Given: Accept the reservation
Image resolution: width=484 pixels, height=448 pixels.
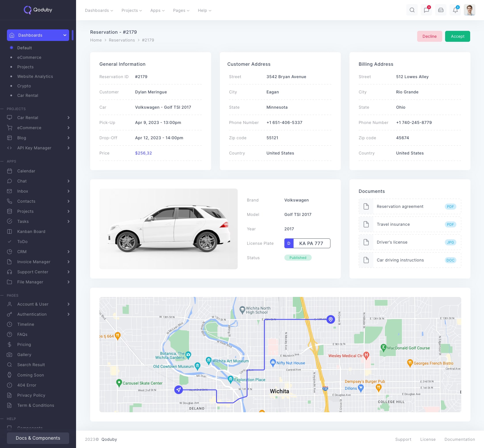Looking at the screenshot, I should (457, 36).
